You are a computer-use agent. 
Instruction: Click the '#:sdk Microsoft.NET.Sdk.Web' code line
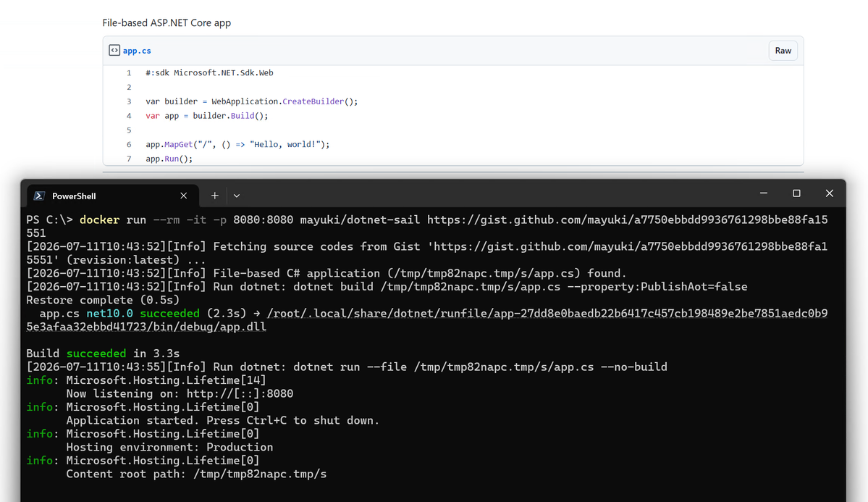(209, 72)
